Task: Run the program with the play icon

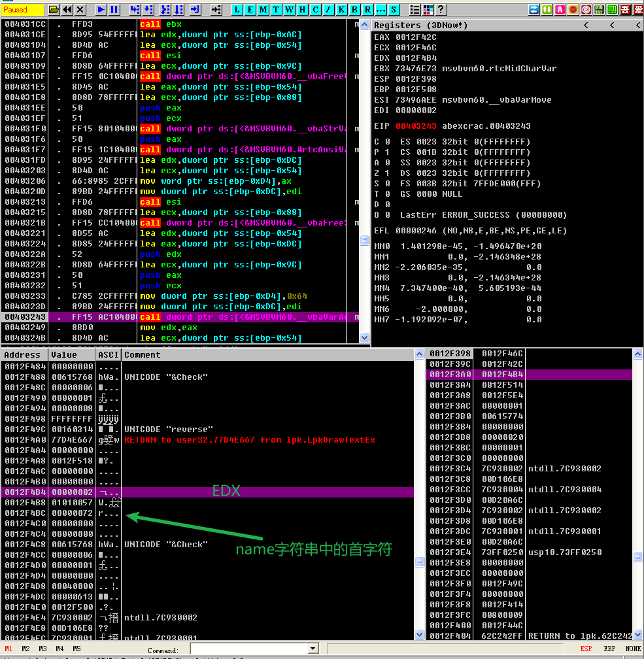Action: (101, 9)
